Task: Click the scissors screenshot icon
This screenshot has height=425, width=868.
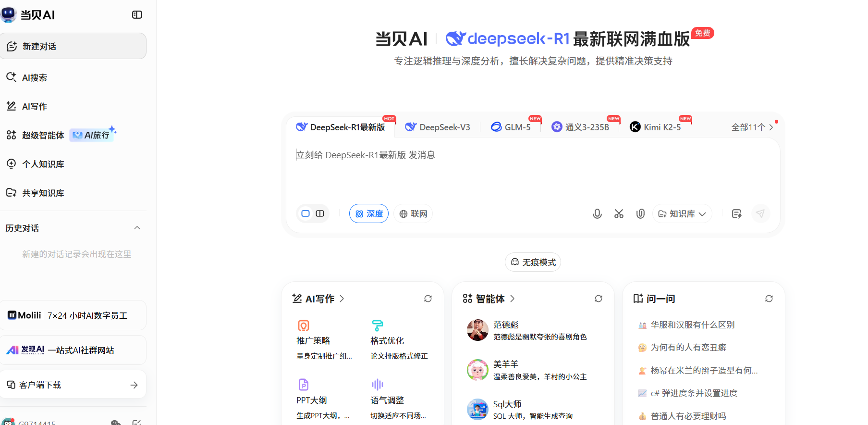Action: pos(619,213)
